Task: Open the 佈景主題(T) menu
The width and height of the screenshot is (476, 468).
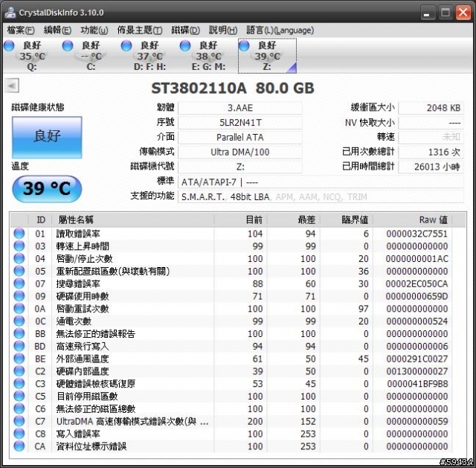Action: 140,31
